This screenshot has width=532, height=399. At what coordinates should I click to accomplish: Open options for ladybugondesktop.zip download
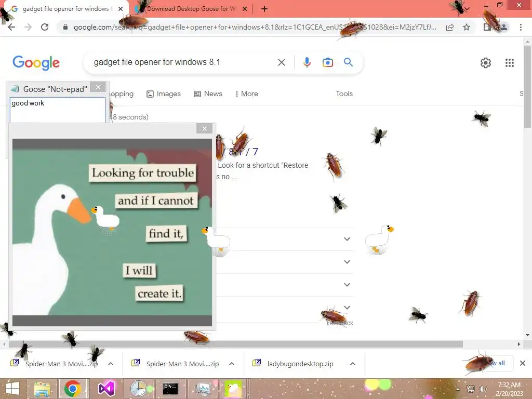(x=353, y=364)
